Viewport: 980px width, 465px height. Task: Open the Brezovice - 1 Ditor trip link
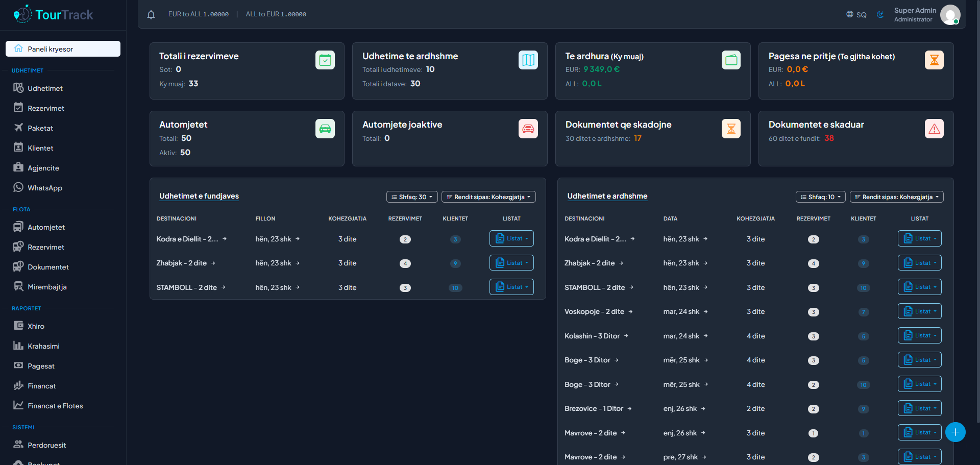click(594, 409)
